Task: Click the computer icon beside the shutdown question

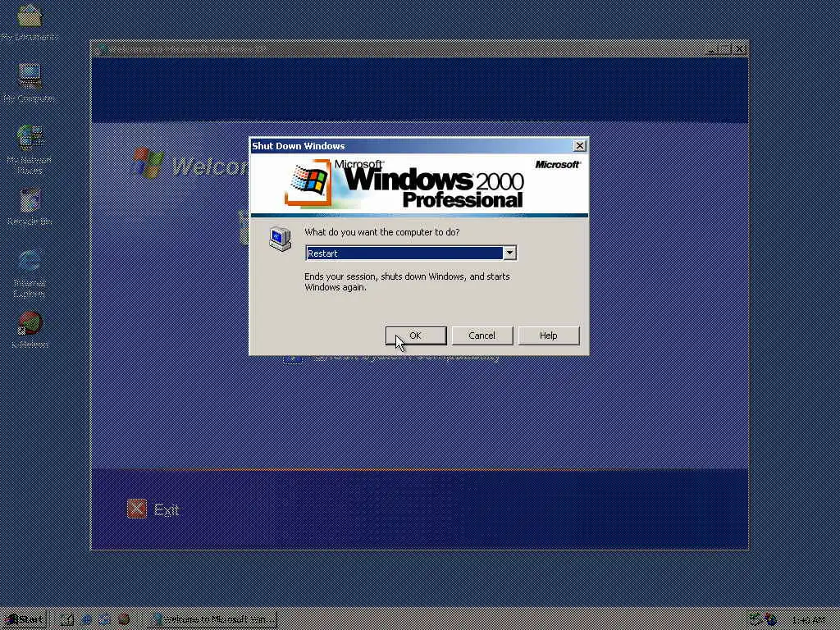Action: (x=281, y=239)
